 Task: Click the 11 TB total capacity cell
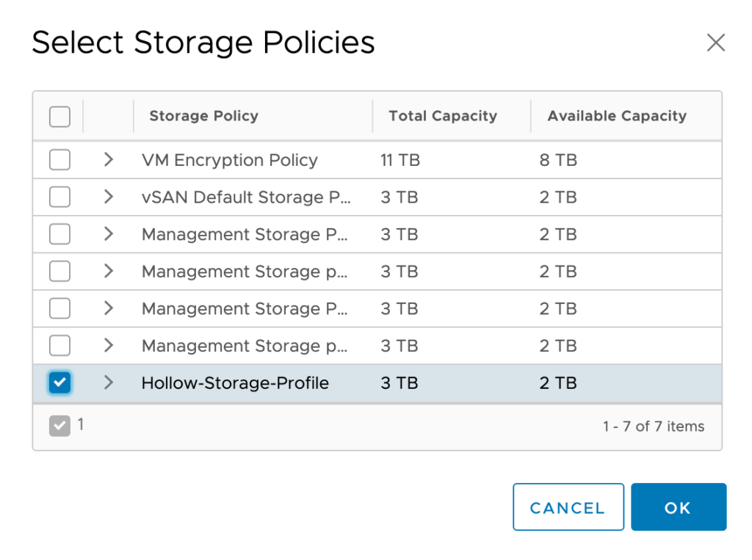pos(400,160)
